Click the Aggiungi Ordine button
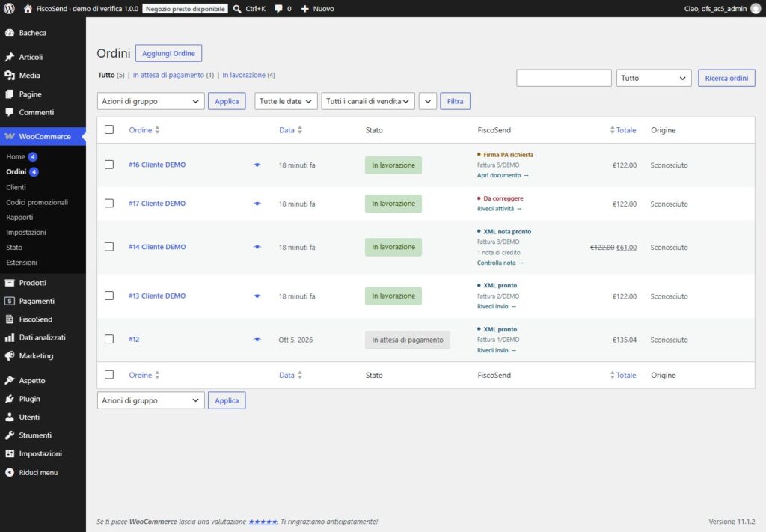The width and height of the screenshot is (766, 532). click(168, 53)
